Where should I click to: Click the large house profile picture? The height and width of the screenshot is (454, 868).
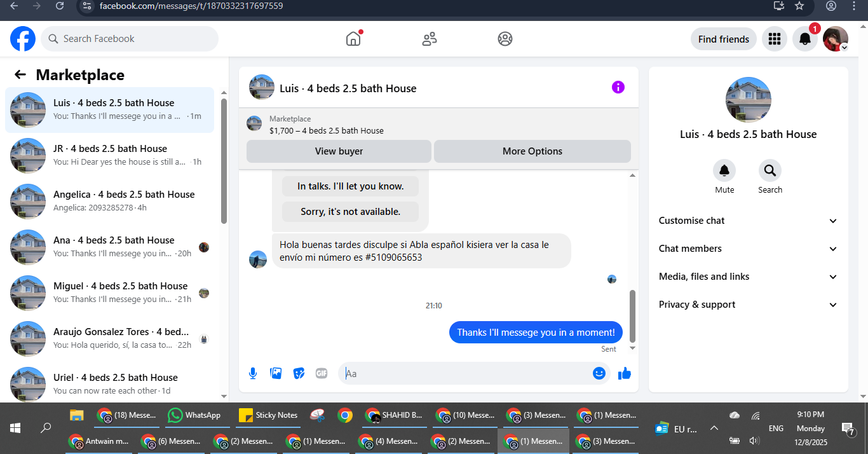point(749,100)
